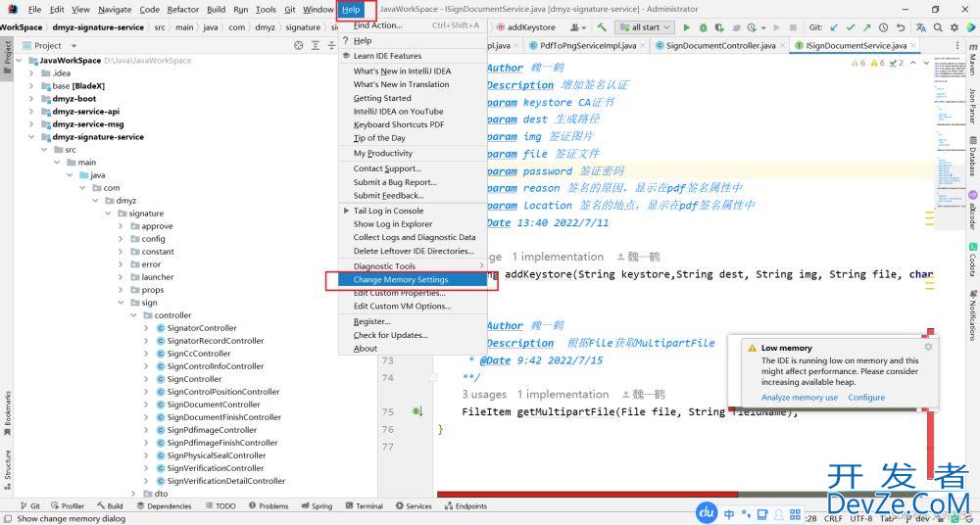Image resolution: width=980 pixels, height=525 pixels.
Task: Collapse the controller package
Action: (x=133, y=315)
